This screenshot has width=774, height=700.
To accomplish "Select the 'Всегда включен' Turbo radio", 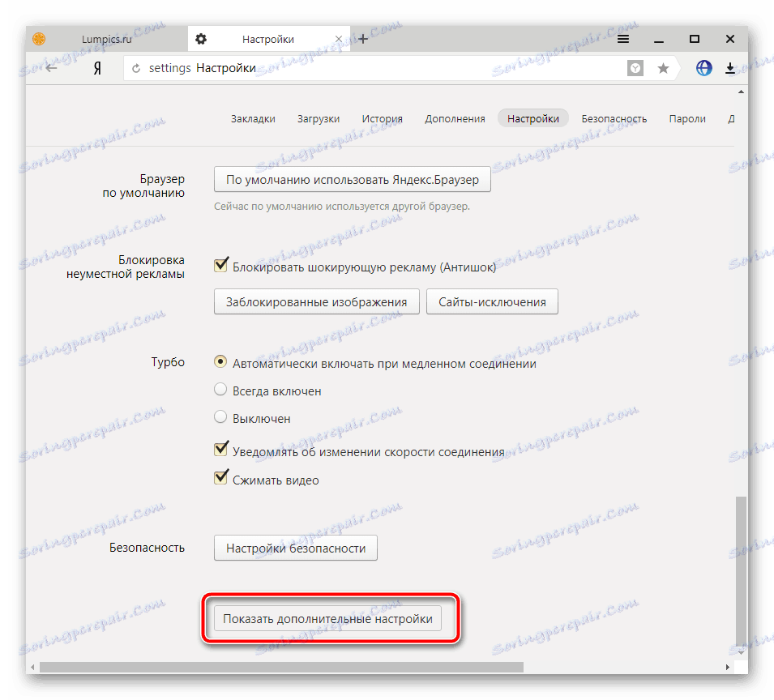I will click(220, 389).
